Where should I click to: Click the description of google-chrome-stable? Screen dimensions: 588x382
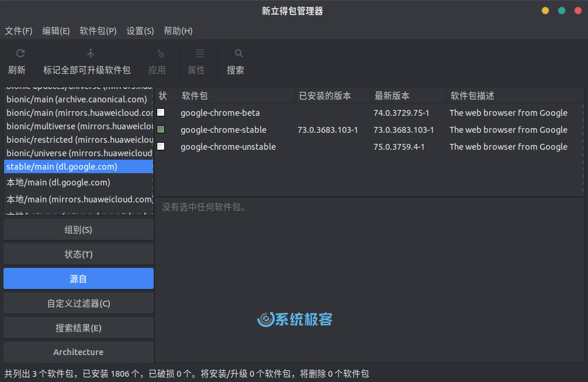tap(508, 129)
